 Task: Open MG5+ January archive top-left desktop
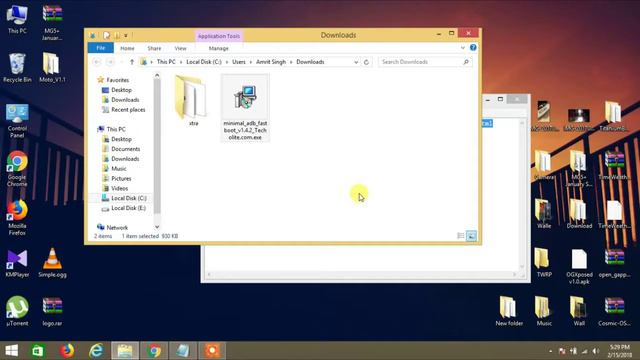tap(52, 22)
